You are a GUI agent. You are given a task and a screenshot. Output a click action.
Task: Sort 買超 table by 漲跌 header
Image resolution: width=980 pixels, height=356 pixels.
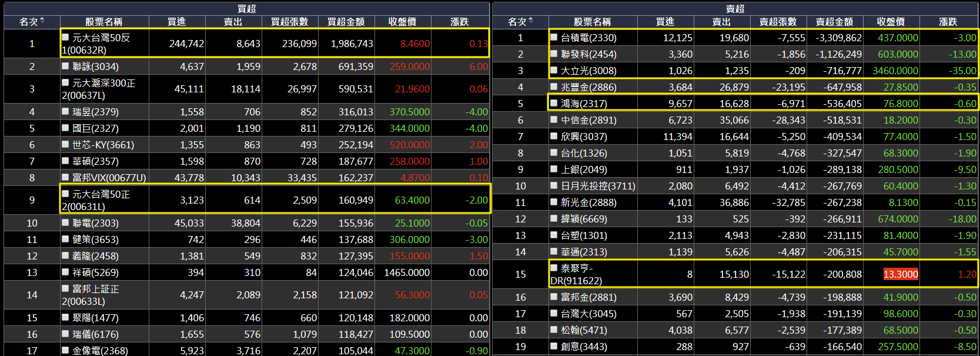coord(460,22)
